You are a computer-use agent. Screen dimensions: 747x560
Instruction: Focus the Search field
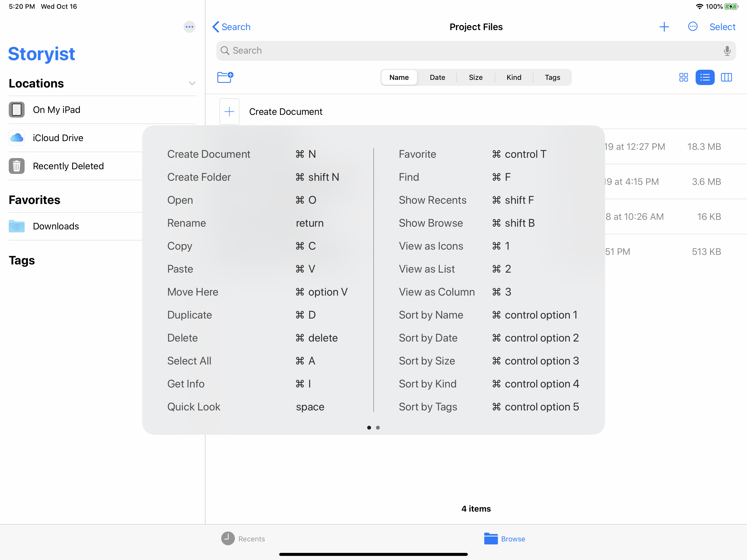[476, 51]
